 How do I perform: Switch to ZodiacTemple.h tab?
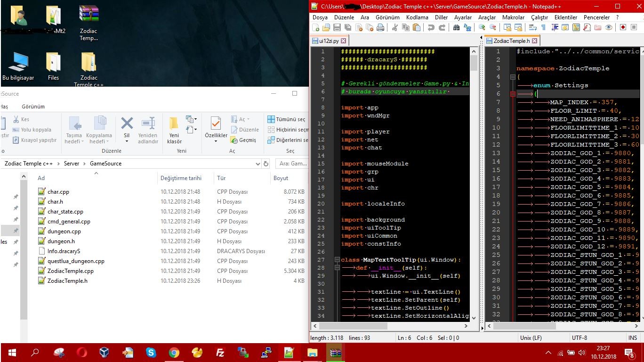(x=511, y=41)
